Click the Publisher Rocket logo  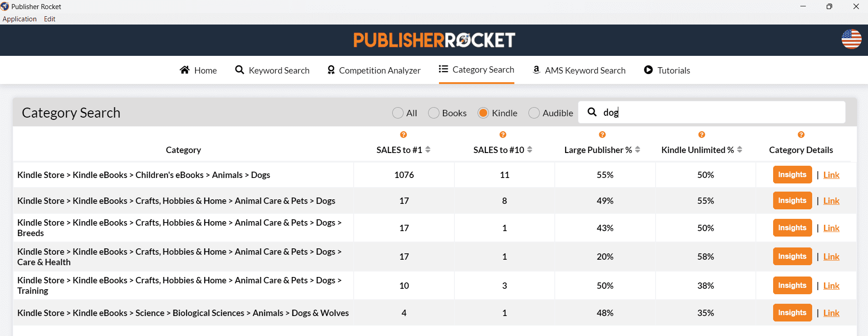point(434,40)
